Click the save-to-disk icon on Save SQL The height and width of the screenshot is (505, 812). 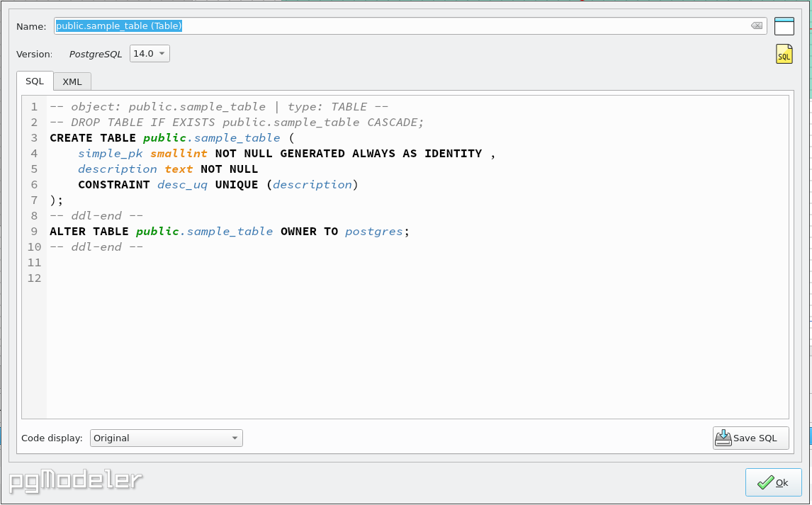click(x=723, y=437)
